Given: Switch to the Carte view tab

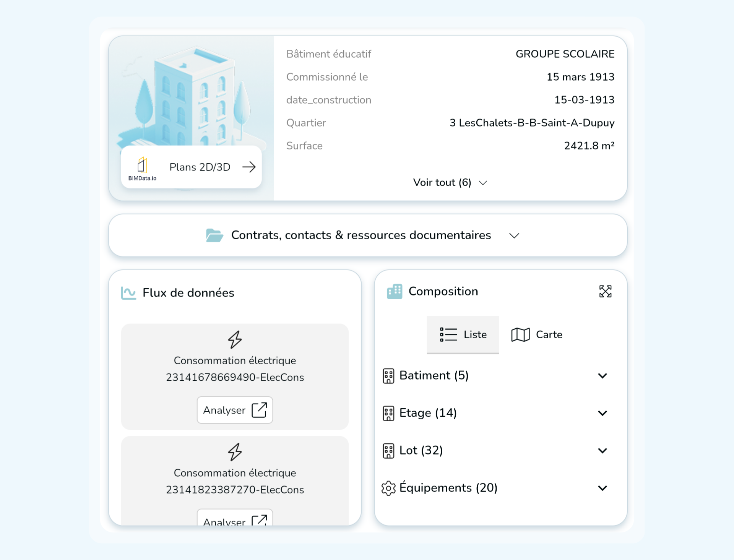Looking at the screenshot, I should pyautogui.click(x=537, y=334).
